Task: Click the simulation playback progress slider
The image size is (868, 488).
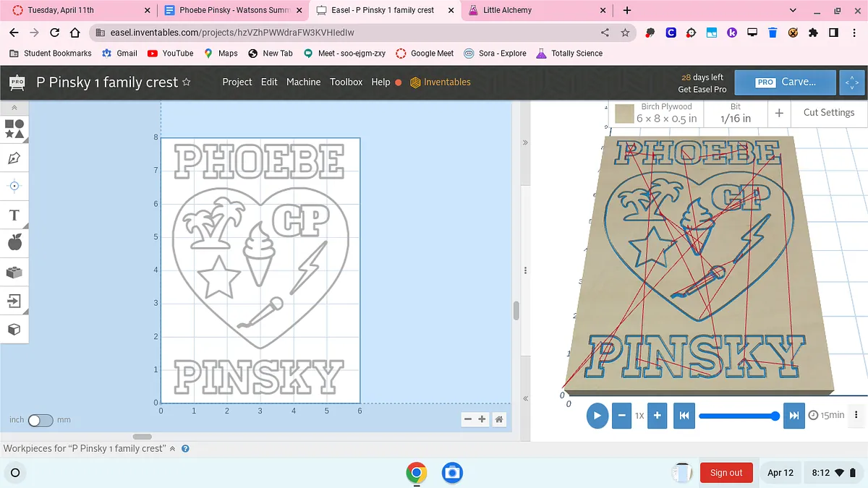Action: pos(736,416)
